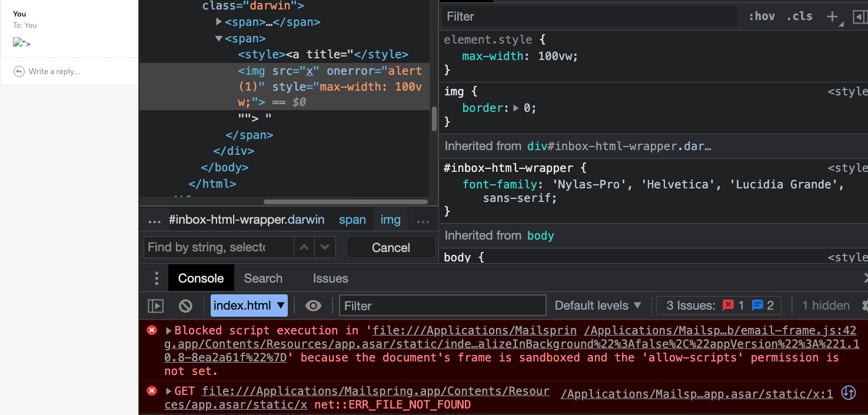Screen dimensions: 868x415
Task: Switch to the Issues tab
Action: (330, 278)
